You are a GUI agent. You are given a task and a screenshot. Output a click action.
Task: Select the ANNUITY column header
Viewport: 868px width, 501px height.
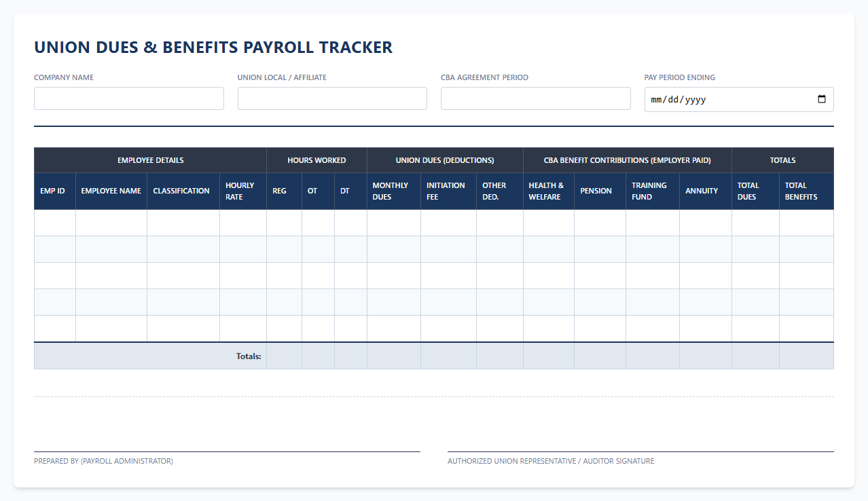(x=706, y=191)
